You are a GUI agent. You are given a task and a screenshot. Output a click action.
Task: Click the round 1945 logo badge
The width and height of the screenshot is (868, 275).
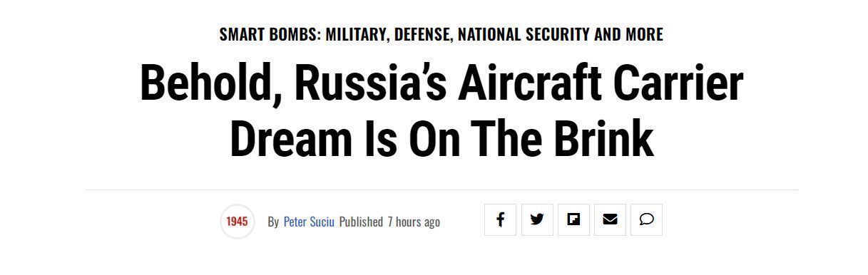238,221
